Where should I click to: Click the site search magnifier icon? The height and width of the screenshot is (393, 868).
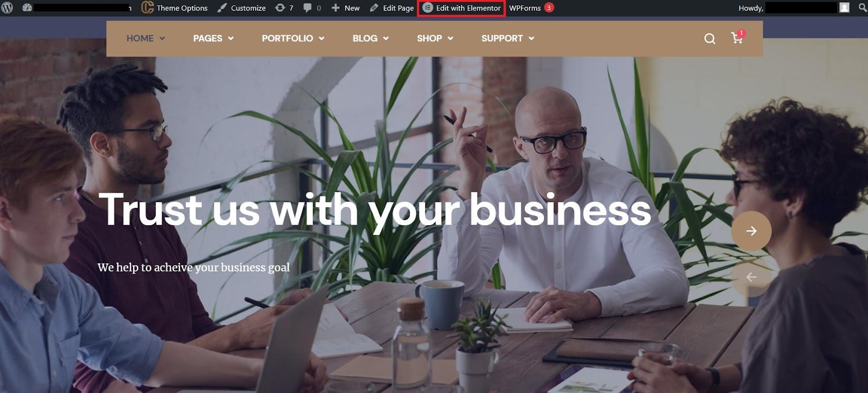[x=710, y=39]
